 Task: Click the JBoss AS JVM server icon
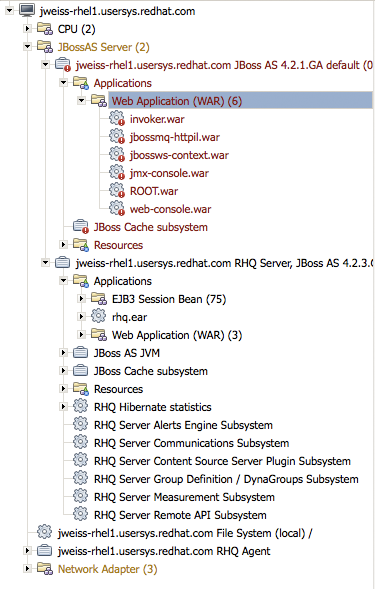[80, 352]
